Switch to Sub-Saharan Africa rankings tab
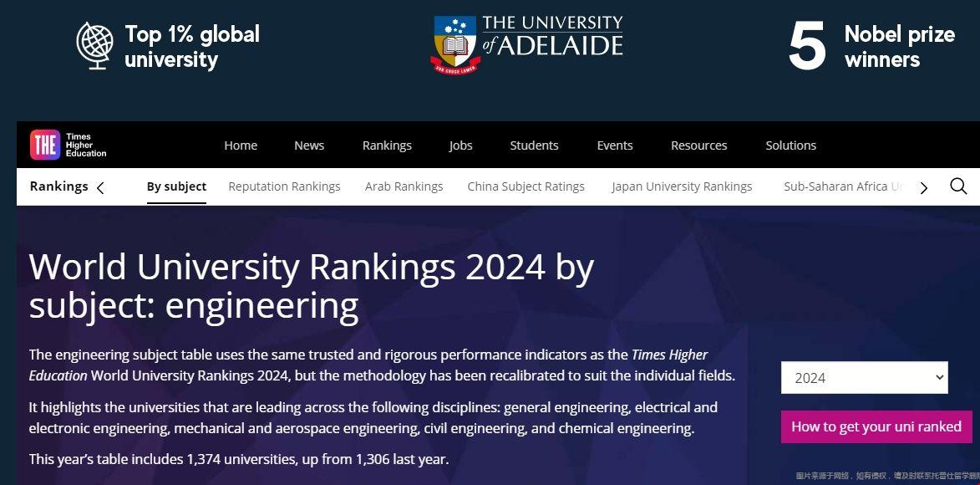Image resolution: width=980 pixels, height=485 pixels. click(x=843, y=186)
